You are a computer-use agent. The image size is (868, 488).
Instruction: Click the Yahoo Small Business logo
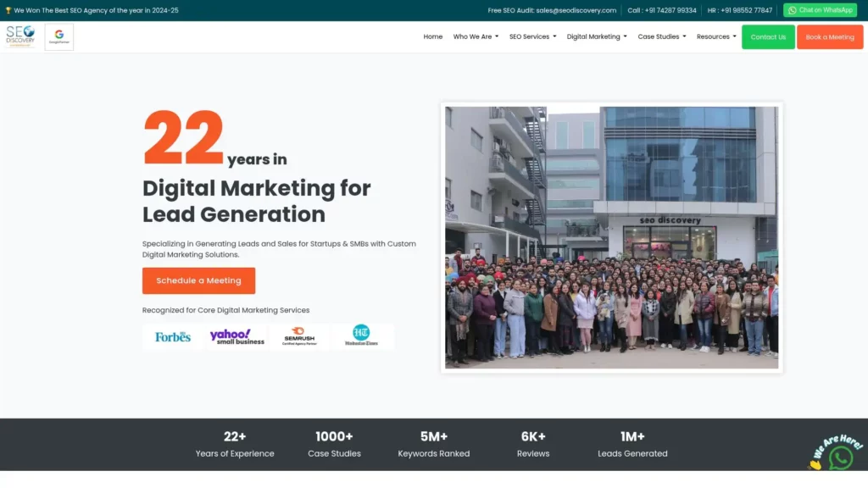[236, 336]
